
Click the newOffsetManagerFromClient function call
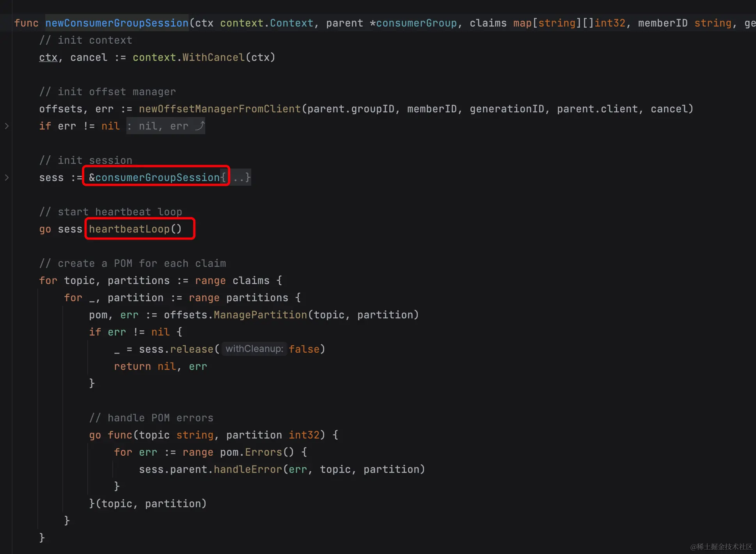pos(220,109)
